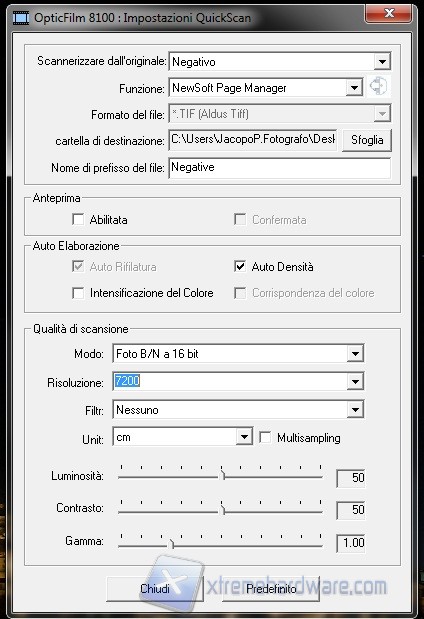Screen dimensions: 424x619
Task: Click the Sfoglia browse button
Action: [367, 140]
